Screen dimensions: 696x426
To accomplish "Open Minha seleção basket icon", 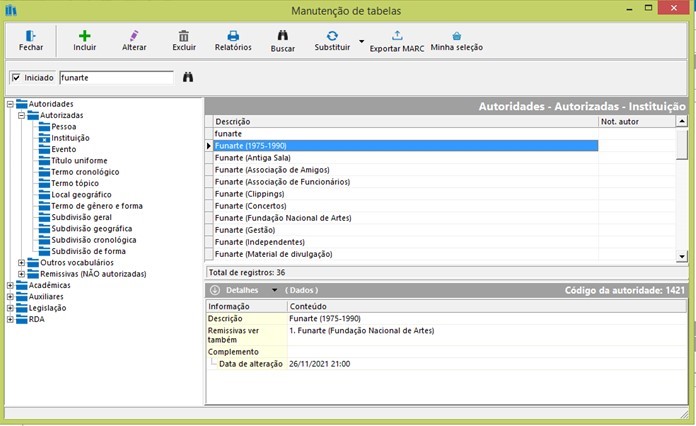I will click(x=457, y=35).
